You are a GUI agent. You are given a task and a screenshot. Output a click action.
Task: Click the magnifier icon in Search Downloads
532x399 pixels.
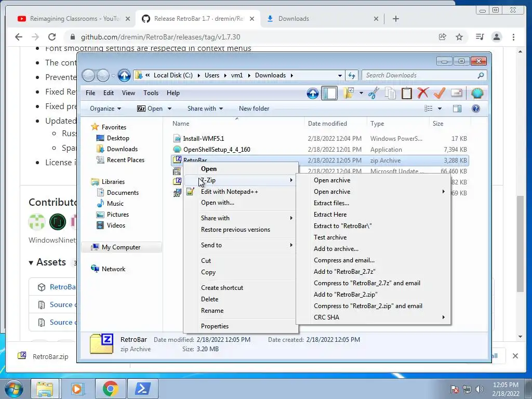(481, 75)
